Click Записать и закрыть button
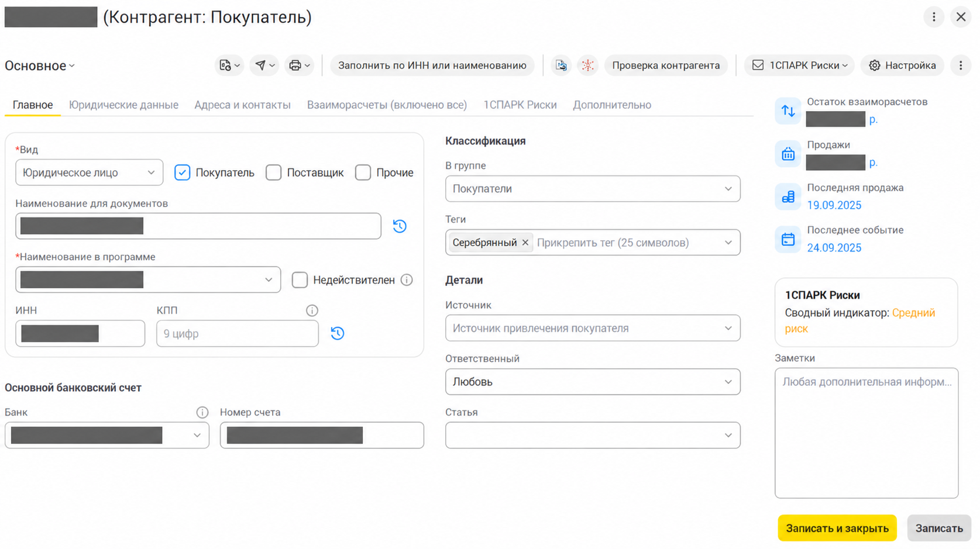The image size is (980, 549). pyautogui.click(x=837, y=528)
